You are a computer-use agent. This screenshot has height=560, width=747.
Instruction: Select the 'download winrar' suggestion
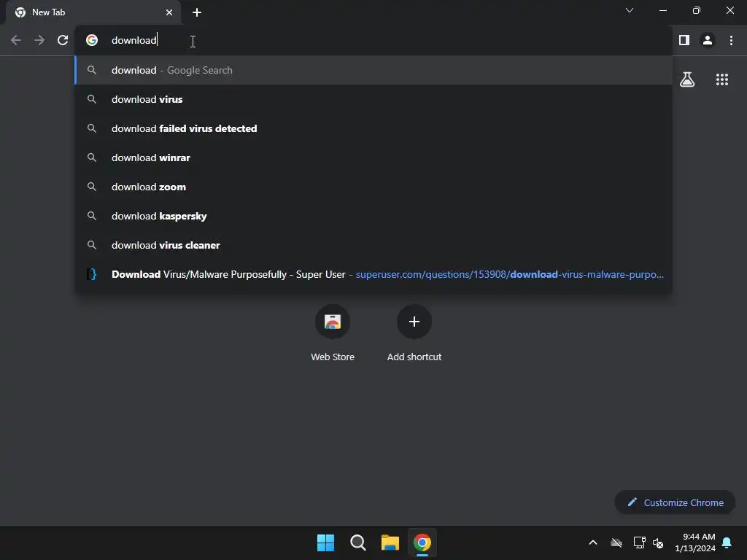(x=374, y=157)
